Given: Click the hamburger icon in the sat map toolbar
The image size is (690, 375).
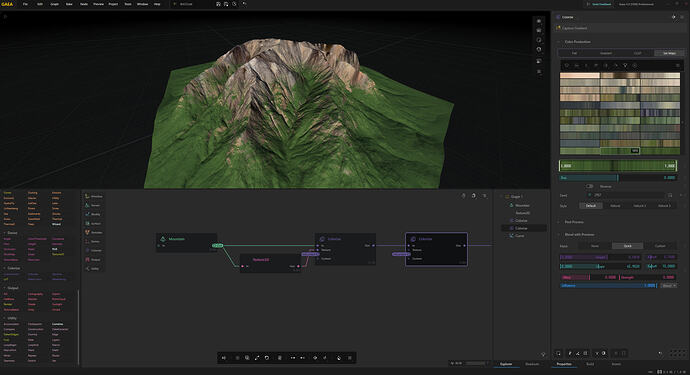Looking at the screenshot, I should pyautogui.click(x=677, y=66).
